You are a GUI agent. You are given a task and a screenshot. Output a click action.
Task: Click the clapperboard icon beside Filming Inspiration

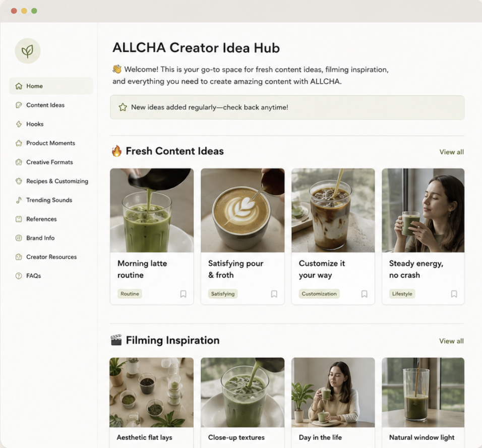(116, 340)
